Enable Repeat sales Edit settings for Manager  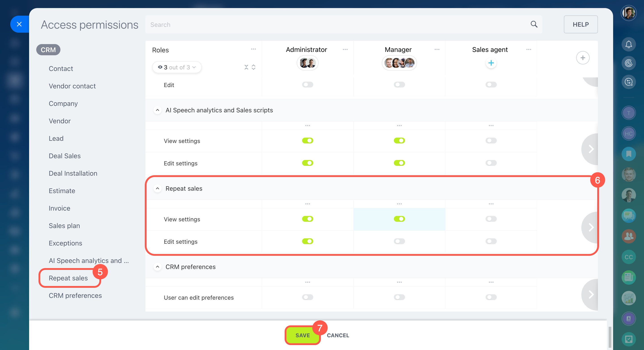pyautogui.click(x=399, y=241)
